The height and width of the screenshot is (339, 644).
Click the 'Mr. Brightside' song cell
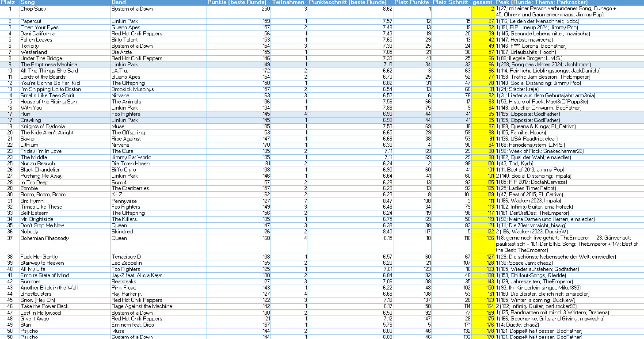click(x=65, y=219)
